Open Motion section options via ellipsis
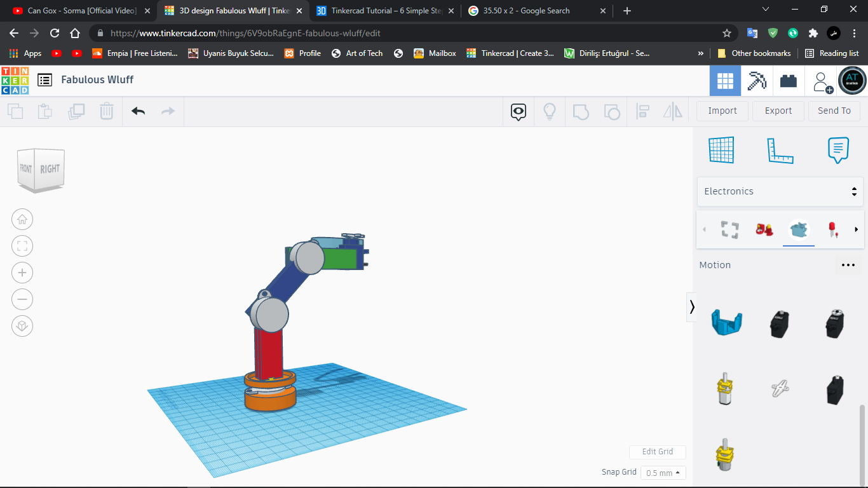This screenshot has width=868, height=488. [x=848, y=265]
